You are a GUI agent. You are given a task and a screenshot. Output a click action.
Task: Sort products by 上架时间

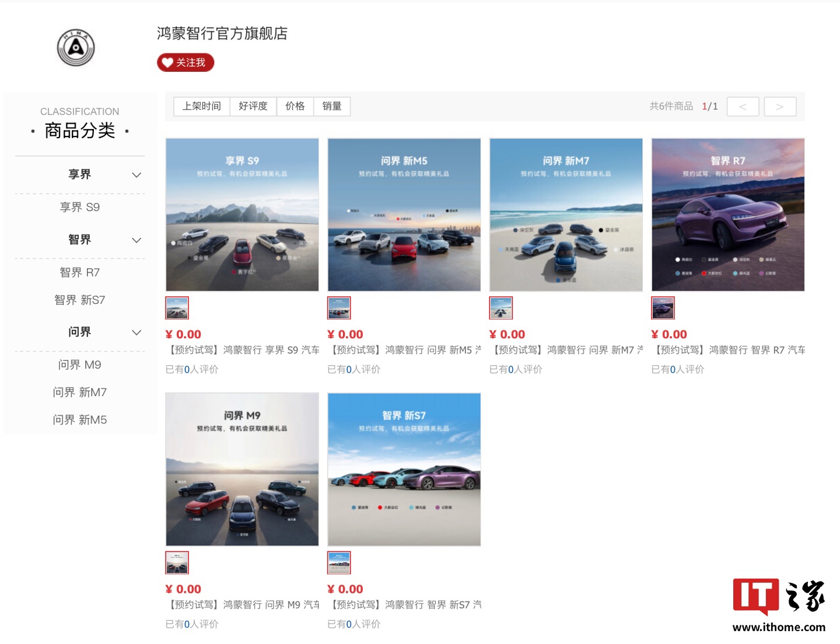click(x=202, y=106)
